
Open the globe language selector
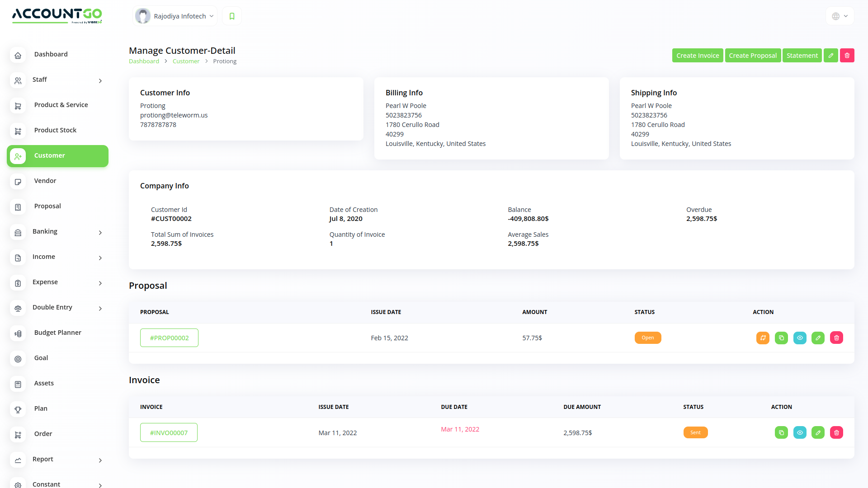pyautogui.click(x=839, y=15)
